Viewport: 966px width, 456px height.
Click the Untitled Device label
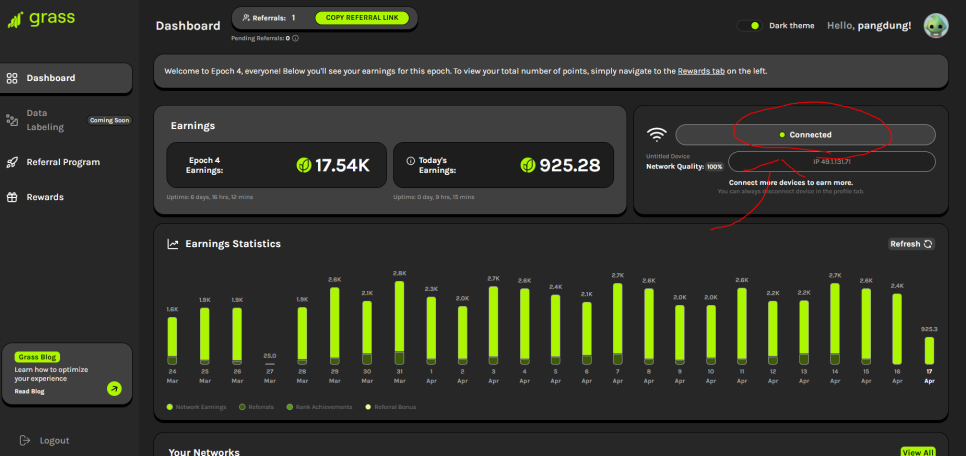point(668,157)
